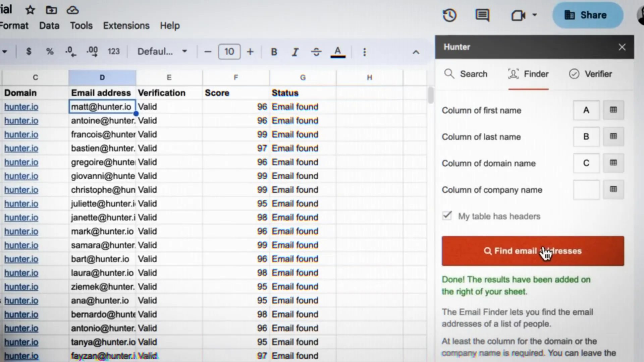Pick domain name column with grid icon
Image resolution: width=644 pixels, height=362 pixels.
pyautogui.click(x=613, y=163)
